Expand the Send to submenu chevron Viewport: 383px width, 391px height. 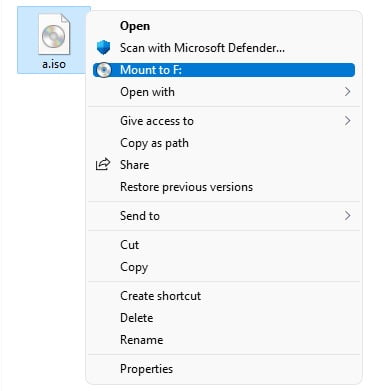pos(348,216)
